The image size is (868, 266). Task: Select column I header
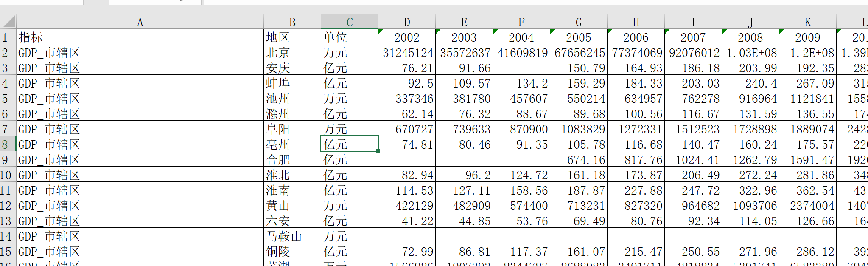tap(693, 22)
